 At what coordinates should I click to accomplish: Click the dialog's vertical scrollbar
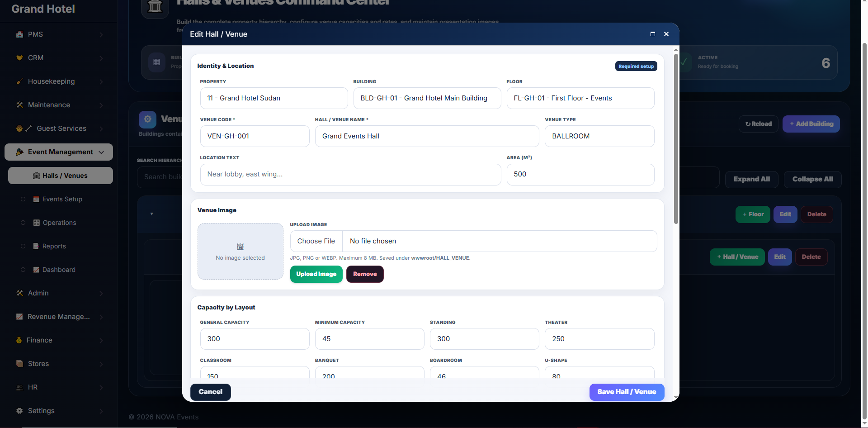pyautogui.click(x=676, y=139)
